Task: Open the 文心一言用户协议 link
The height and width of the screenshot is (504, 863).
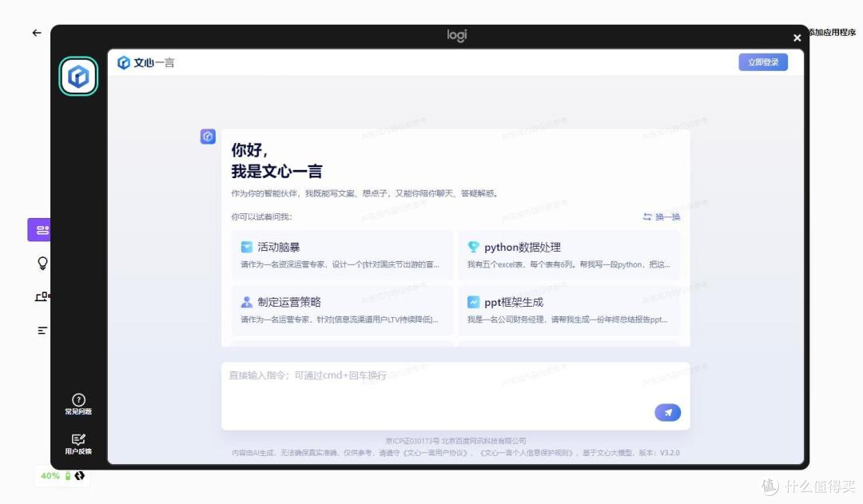Action: tap(436, 453)
